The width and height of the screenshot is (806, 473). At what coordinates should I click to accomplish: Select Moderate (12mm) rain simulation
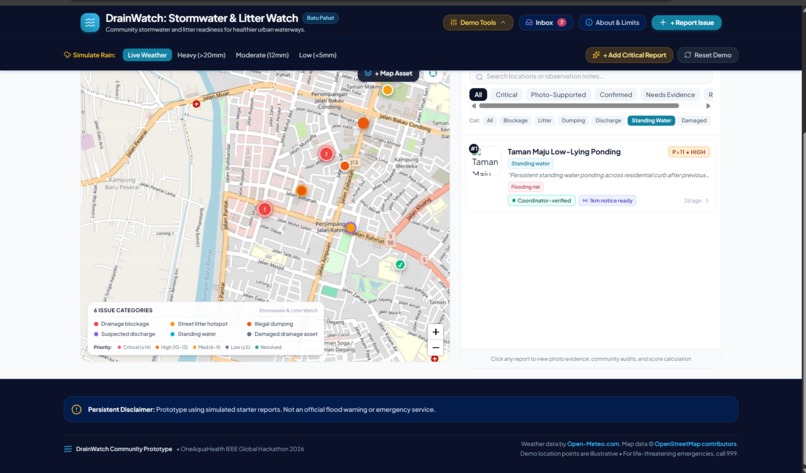pos(262,55)
